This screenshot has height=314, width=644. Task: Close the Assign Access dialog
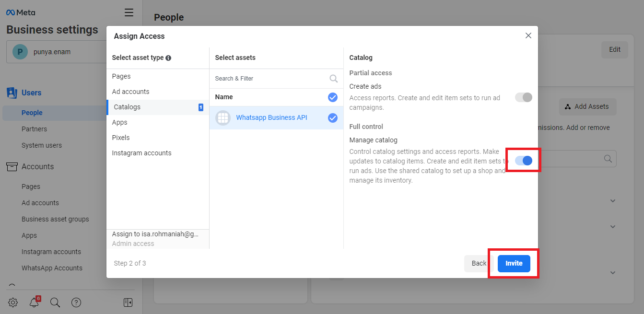(x=528, y=35)
